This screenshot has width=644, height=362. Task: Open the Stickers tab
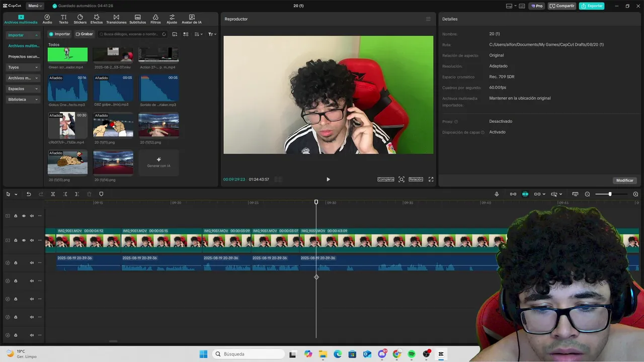tap(80, 19)
